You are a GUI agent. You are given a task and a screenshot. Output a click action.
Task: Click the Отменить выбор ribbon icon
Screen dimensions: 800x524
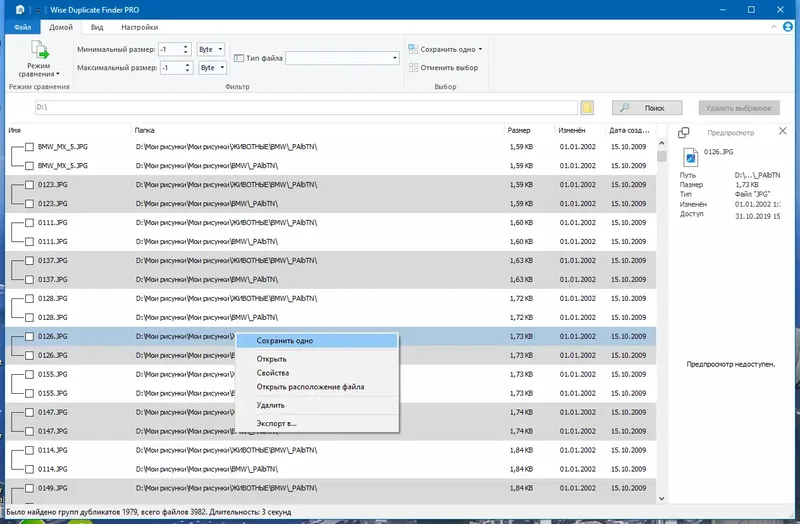click(x=413, y=67)
